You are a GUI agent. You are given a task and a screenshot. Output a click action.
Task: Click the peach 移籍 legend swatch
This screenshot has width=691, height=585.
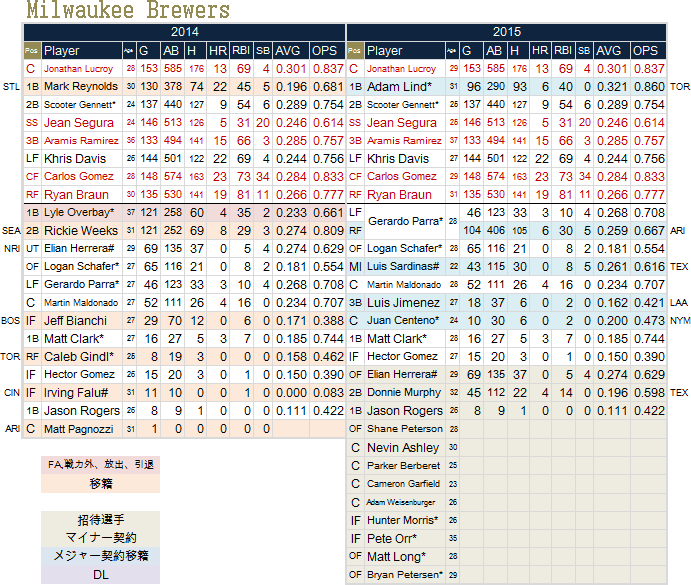[x=100, y=484]
